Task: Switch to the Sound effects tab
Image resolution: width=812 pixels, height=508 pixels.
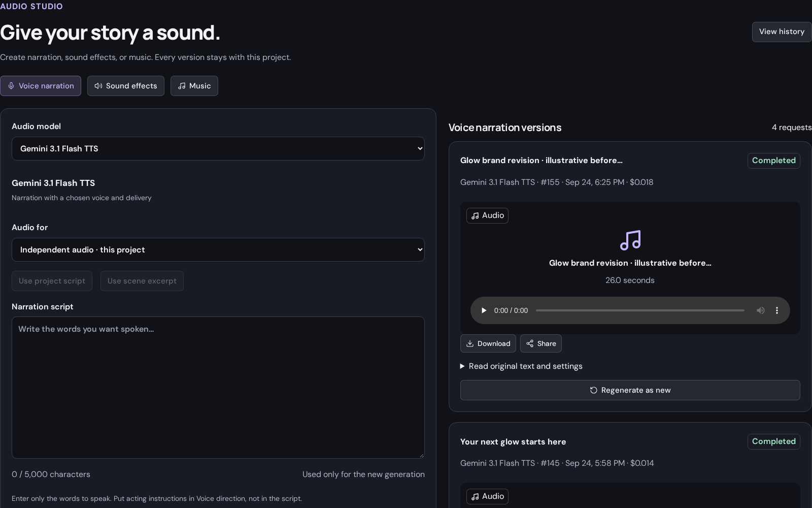Action: pyautogui.click(x=126, y=86)
